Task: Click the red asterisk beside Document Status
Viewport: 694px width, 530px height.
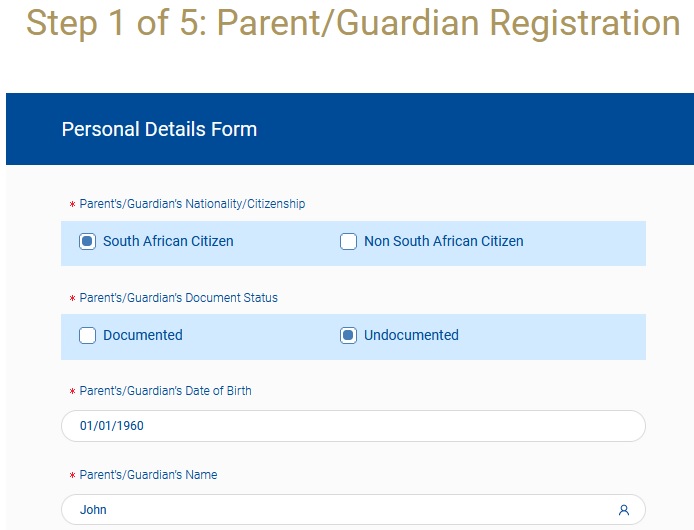Action: click(72, 299)
